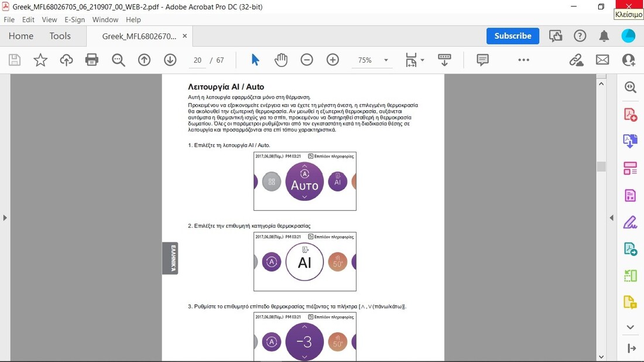
Task: Switch to the Tools tab
Action: click(60, 36)
